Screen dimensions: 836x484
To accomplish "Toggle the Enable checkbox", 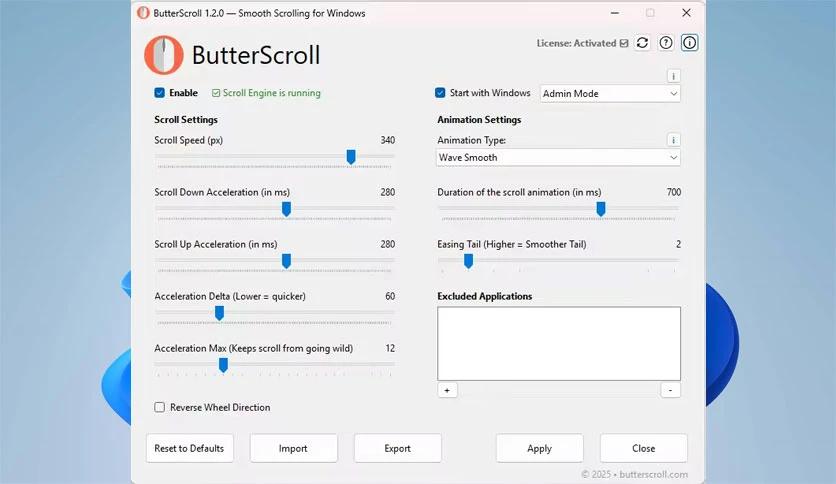I will click(159, 93).
